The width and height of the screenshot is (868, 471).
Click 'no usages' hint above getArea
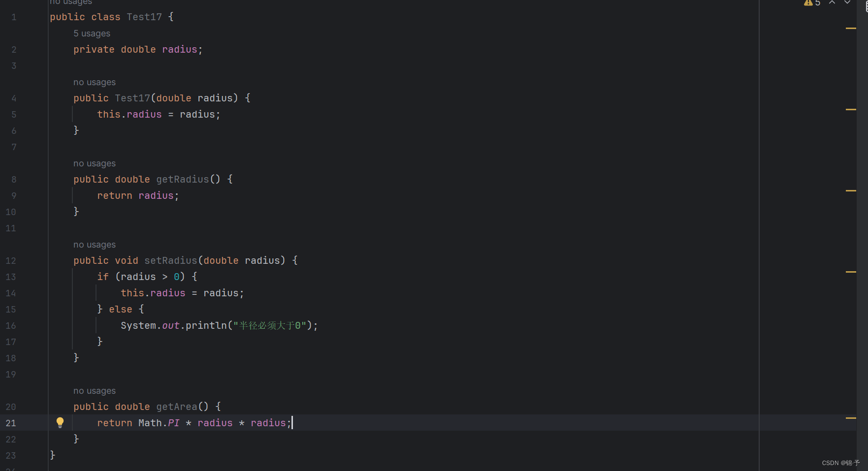[x=95, y=391]
